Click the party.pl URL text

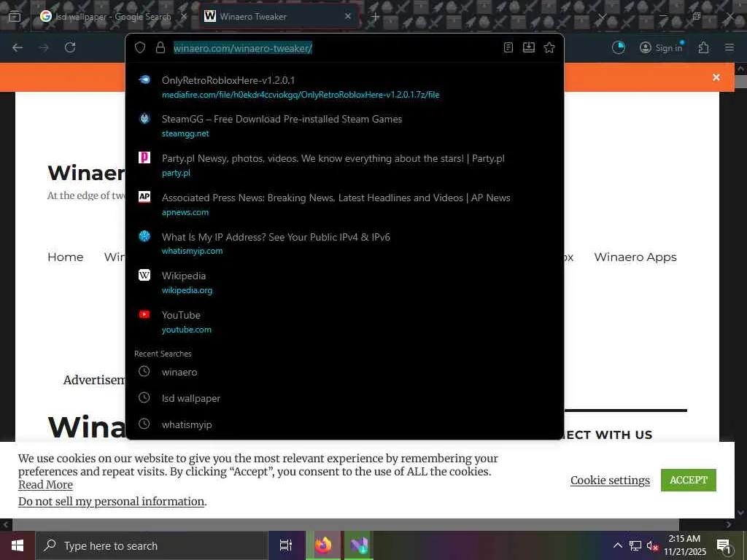176,173
